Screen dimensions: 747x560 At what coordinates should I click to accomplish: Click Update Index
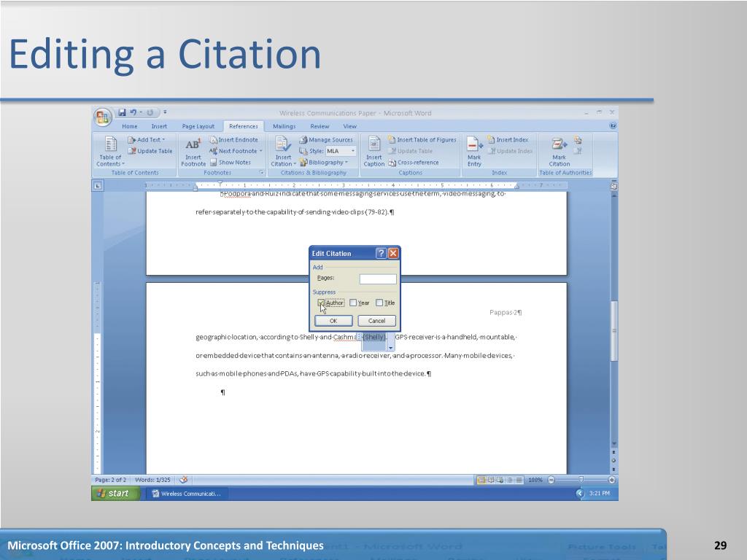tap(510, 151)
